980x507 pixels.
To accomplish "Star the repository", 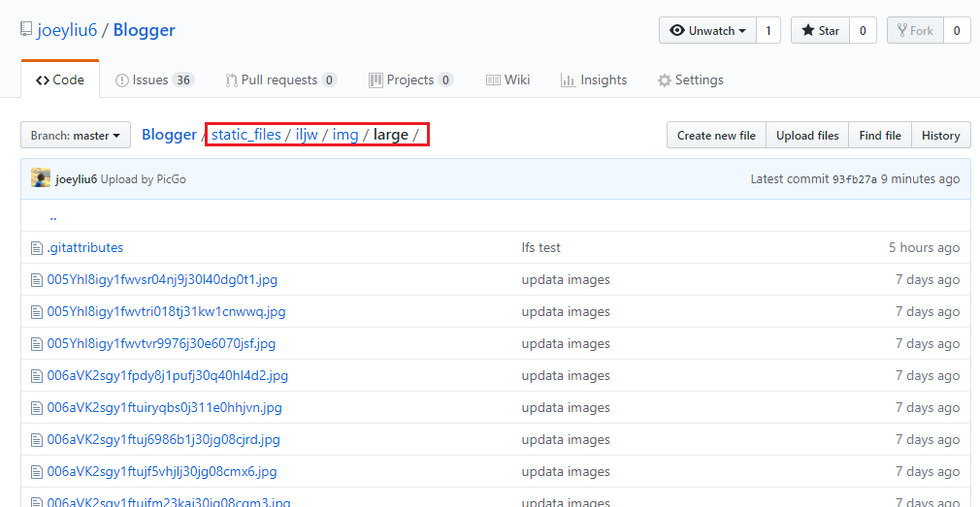I will point(820,31).
